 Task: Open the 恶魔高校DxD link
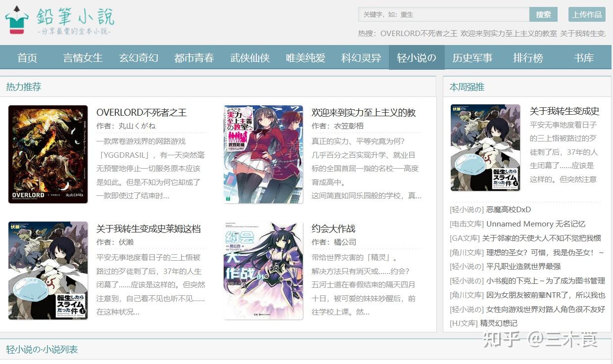pyautogui.click(x=509, y=210)
